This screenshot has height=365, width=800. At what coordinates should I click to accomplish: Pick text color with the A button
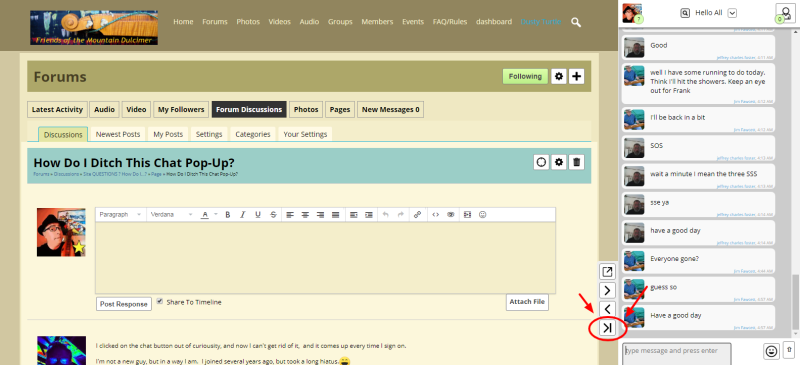pyautogui.click(x=205, y=215)
